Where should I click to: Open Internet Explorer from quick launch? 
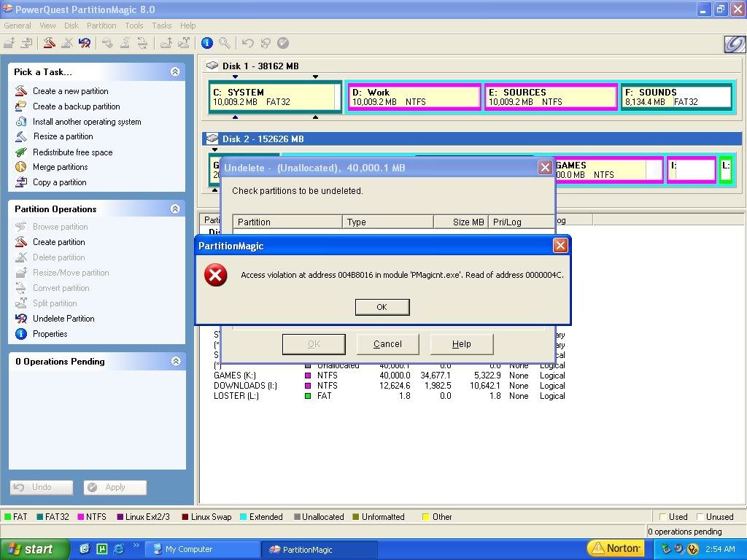(119, 549)
